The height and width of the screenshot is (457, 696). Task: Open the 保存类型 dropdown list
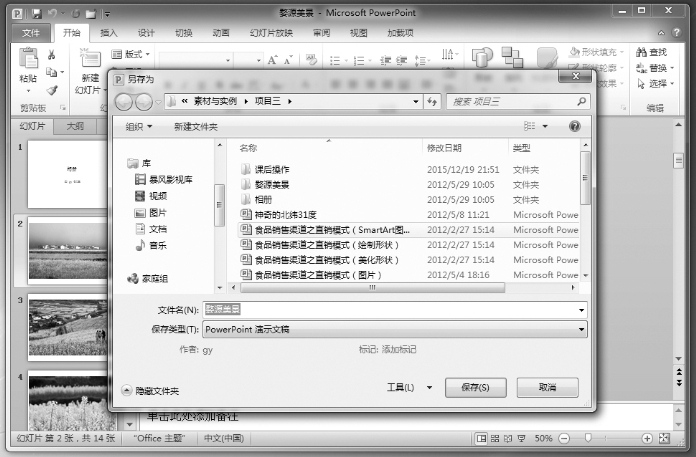tap(395, 329)
